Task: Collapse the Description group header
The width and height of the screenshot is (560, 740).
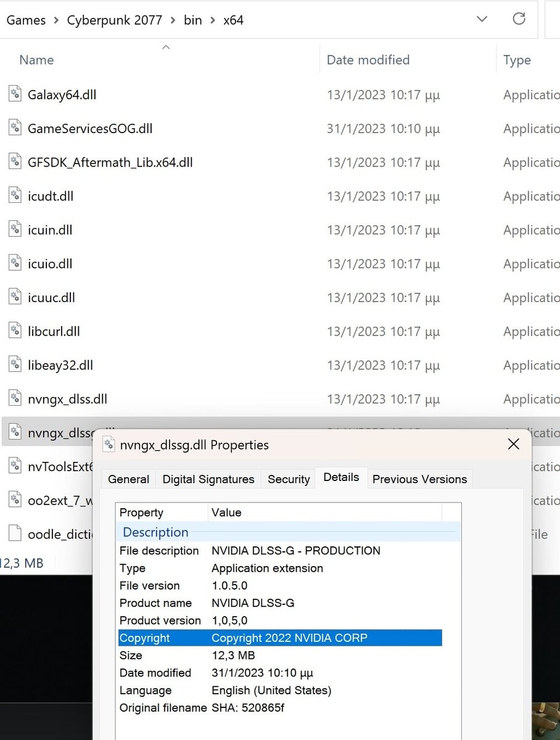Action: (288, 532)
